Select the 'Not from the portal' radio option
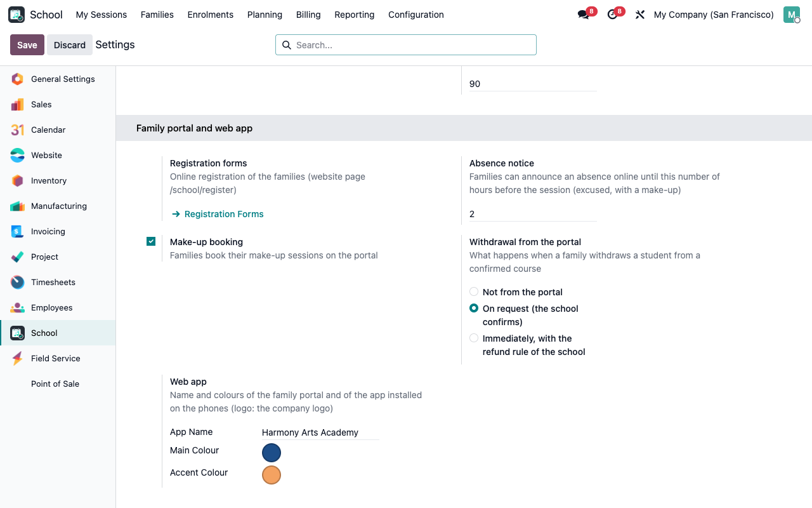 tap(474, 291)
